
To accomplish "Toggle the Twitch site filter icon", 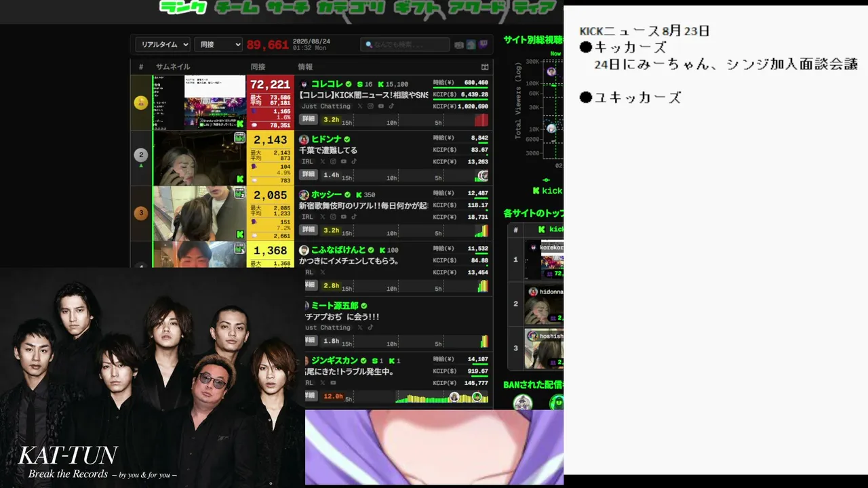I will (x=483, y=45).
